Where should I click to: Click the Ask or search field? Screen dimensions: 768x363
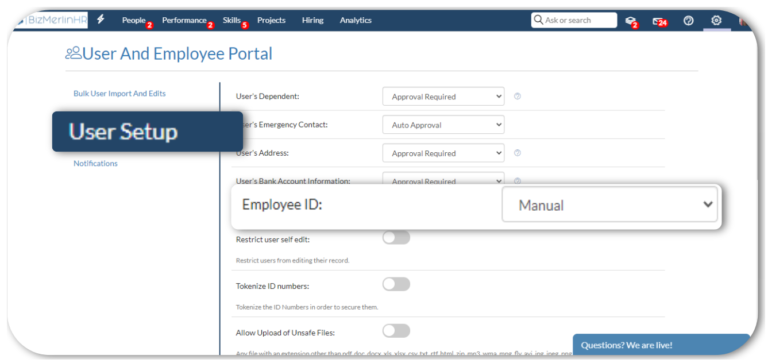[574, 20]
